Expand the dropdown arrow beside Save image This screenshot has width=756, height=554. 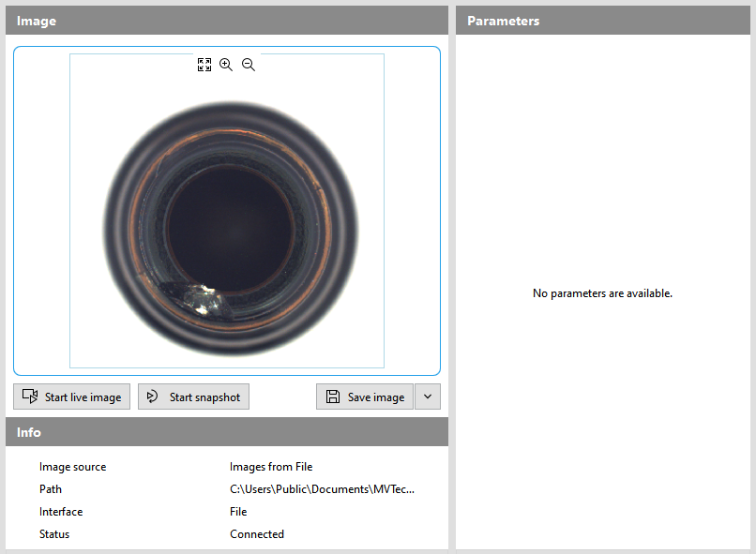click(x=428, y=397)
